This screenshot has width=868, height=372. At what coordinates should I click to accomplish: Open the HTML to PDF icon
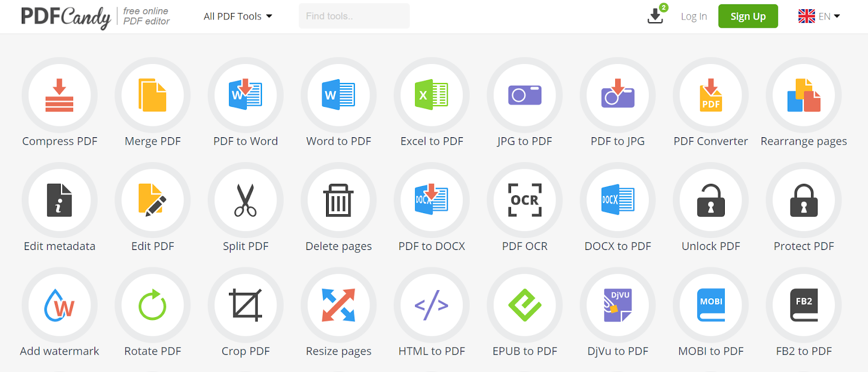coord(432,305)
